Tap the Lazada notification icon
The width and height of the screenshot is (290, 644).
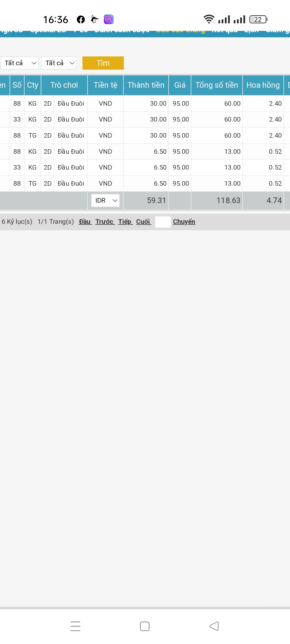click(109, 20)
